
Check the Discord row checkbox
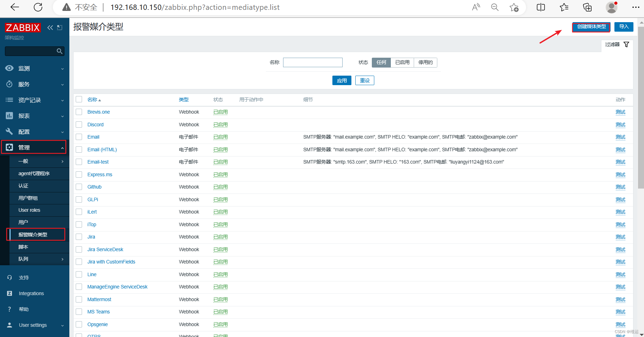[x=79, y=125]
